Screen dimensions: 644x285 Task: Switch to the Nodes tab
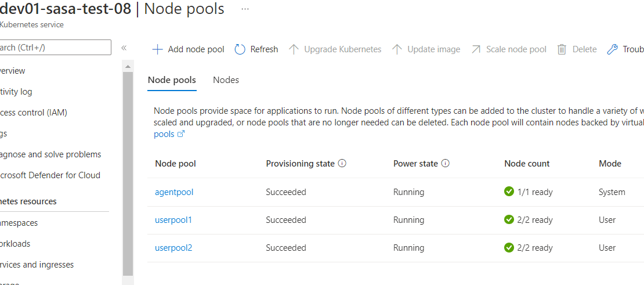(x=226, y=80)
